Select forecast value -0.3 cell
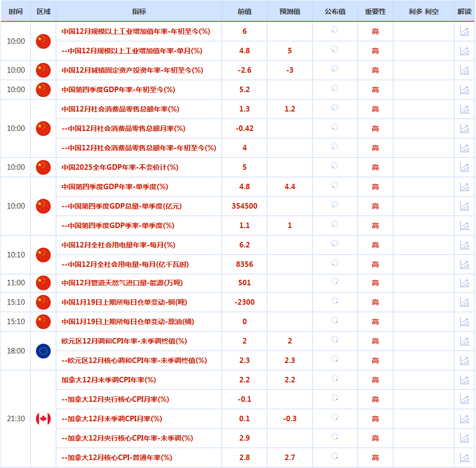The width and height of the screenshot is (476, 468). point(290,419)
